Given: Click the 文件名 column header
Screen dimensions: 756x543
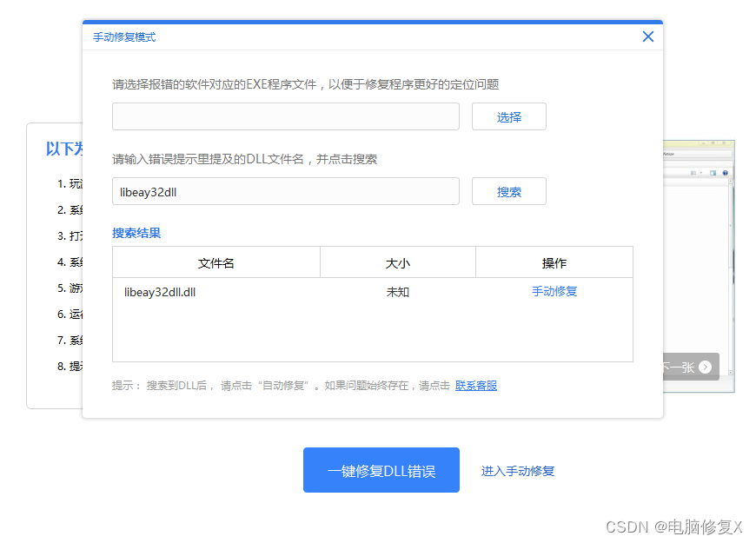Looking at the screenshot, I should tap(216, 263).
